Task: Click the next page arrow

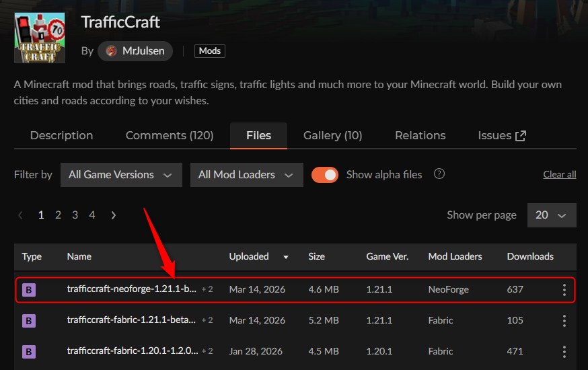Action: click(x=113, y=215)
